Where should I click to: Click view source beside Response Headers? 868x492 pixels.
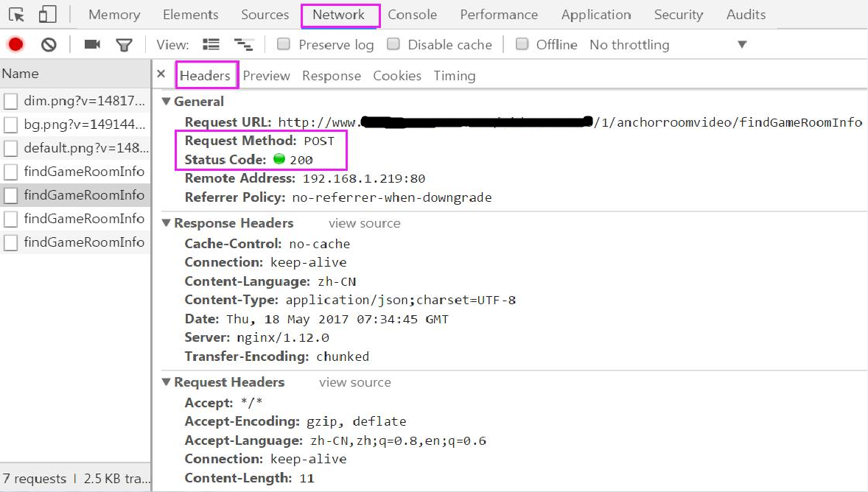click(x=364, y=223)
